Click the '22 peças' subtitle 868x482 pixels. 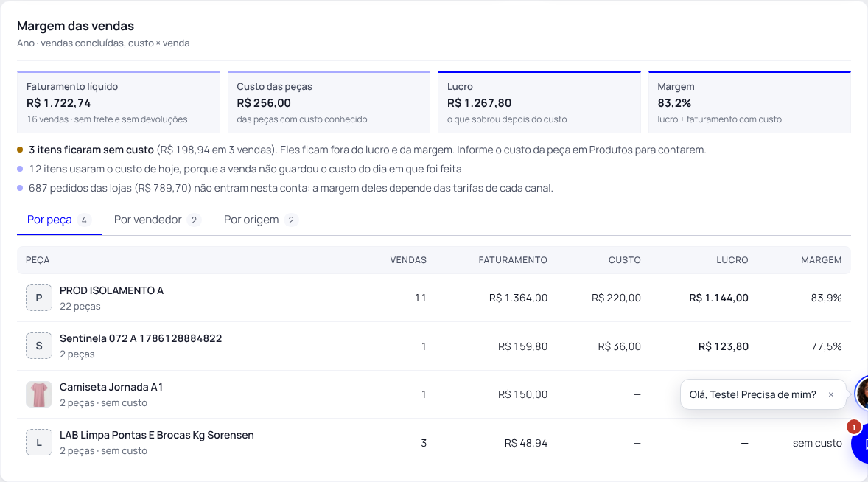click(80, 306)
